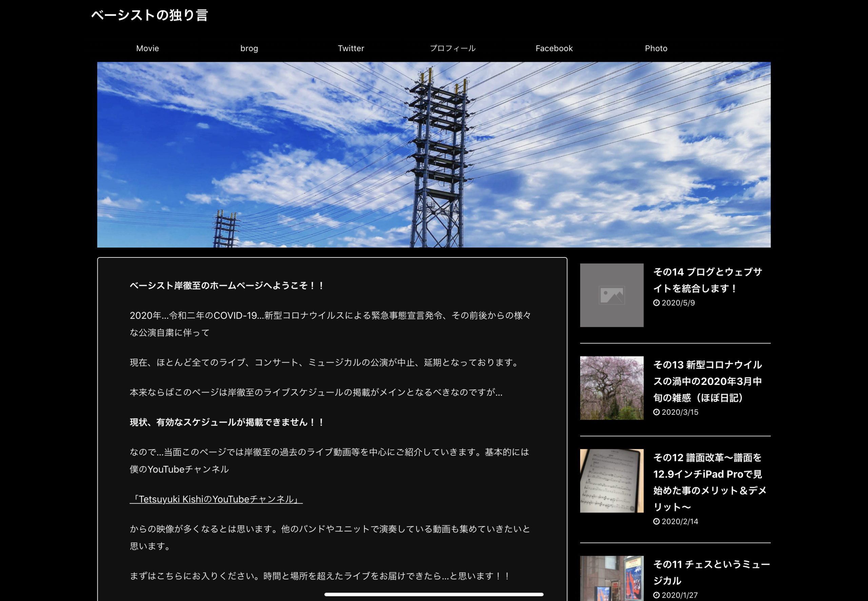Click the date text 2020/2/14
The width and height of the screenshot is (868, 601).
click(x=680, y=521)
